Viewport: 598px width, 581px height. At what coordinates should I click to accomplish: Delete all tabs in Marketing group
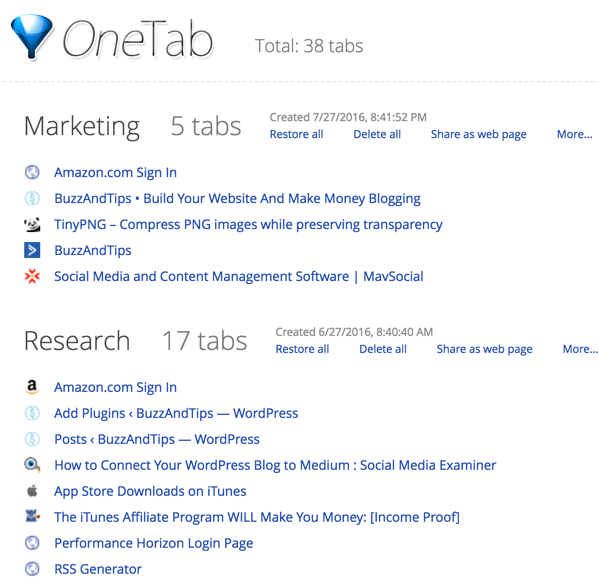377,134
